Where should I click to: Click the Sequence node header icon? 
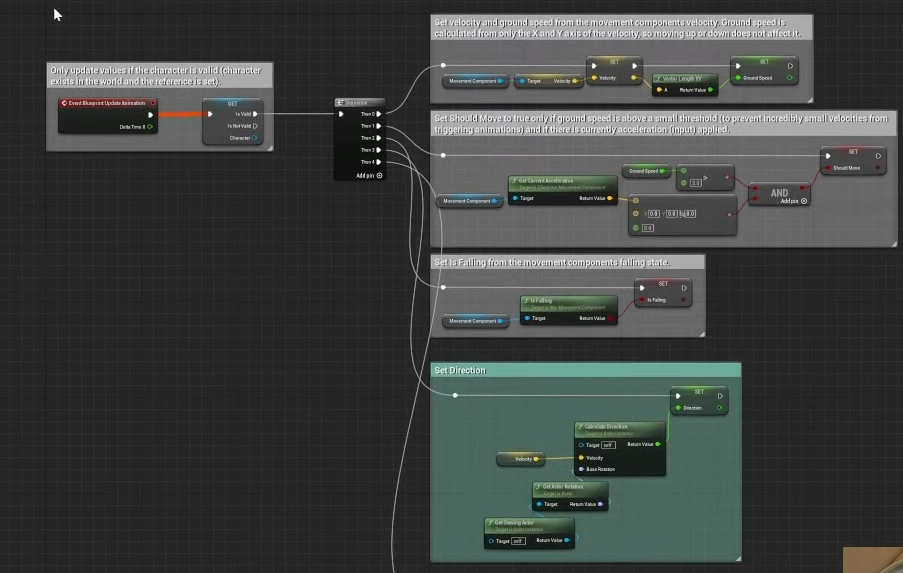[341, 102]
